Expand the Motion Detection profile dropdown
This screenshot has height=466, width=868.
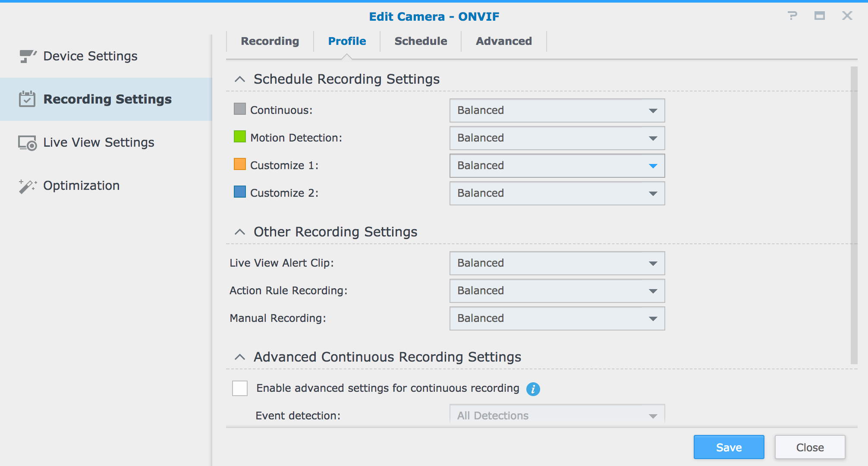pyautogui.click(x=653, y=138)
